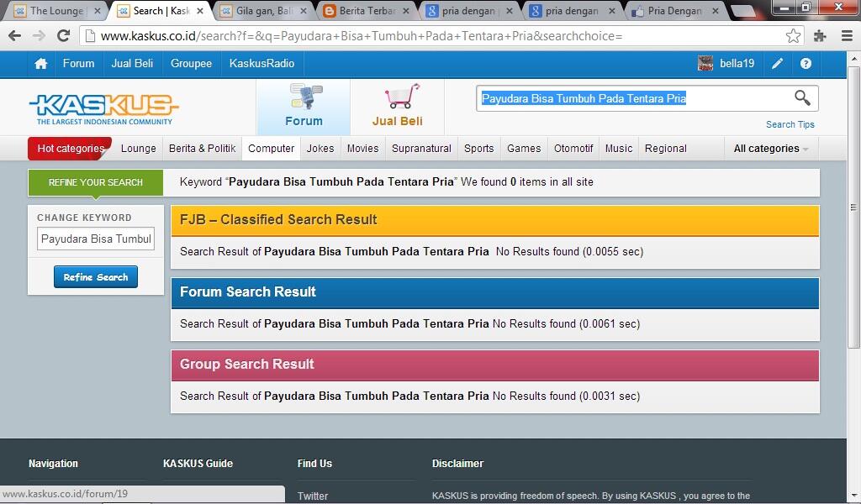Click the scrollbar up arrow

click(x=854, y=58)
